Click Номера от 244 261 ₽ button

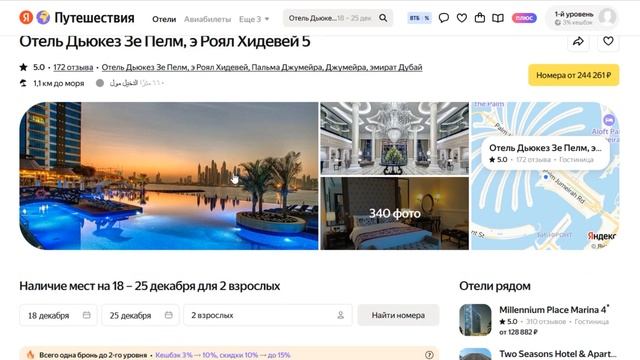[573, 75]
